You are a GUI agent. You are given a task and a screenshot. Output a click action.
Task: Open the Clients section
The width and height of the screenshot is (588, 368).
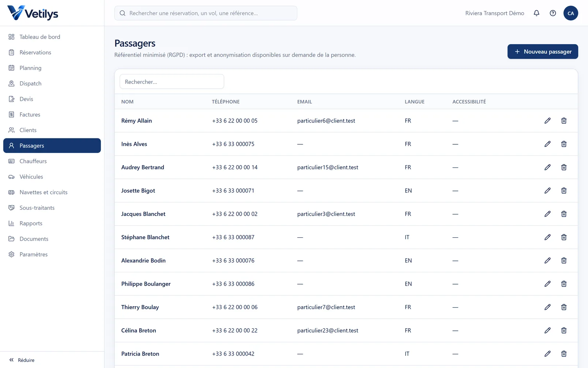pyautogui.click(x=52, y=130)
